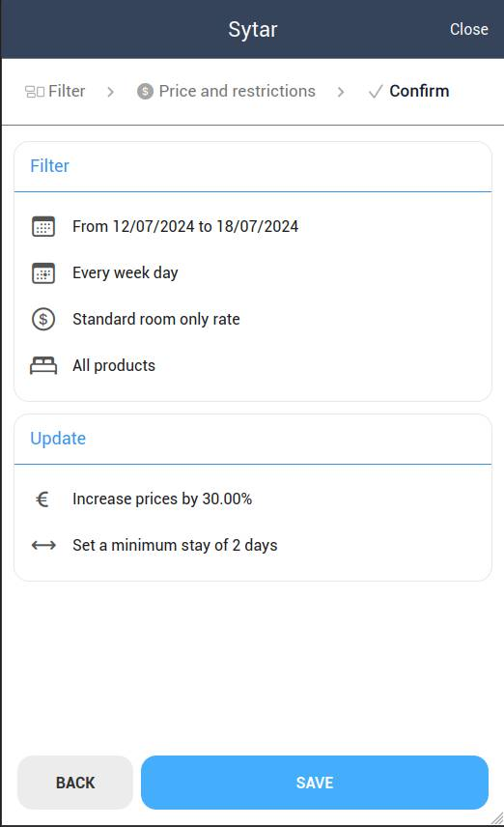Click the Update section heading
Image resolution: width=504 pixels, height=827 pixels.
click(x=58, y=439)
